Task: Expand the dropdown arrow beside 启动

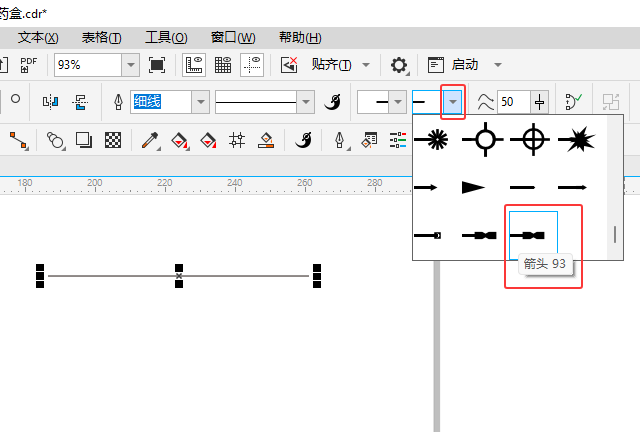Action: click(498, 65)
